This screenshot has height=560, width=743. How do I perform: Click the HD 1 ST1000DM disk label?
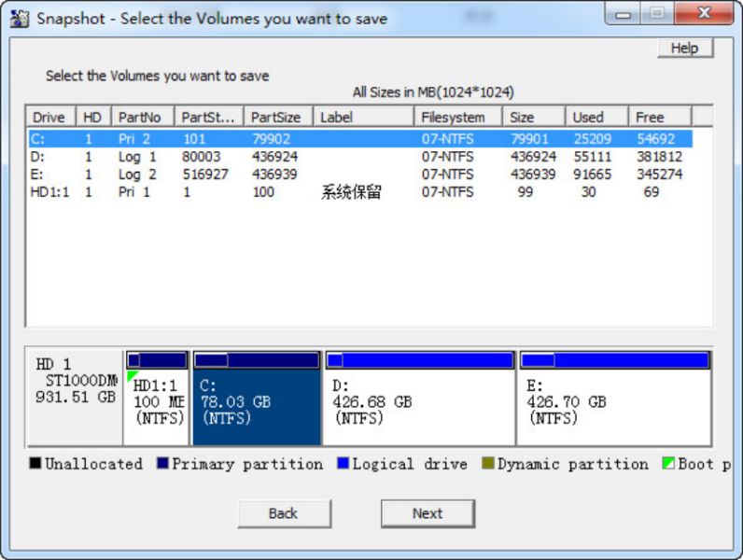pyautogui.click(x=76, y=381)
